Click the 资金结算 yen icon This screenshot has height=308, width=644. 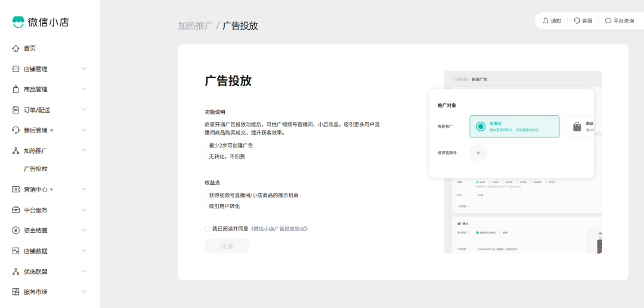16,230
